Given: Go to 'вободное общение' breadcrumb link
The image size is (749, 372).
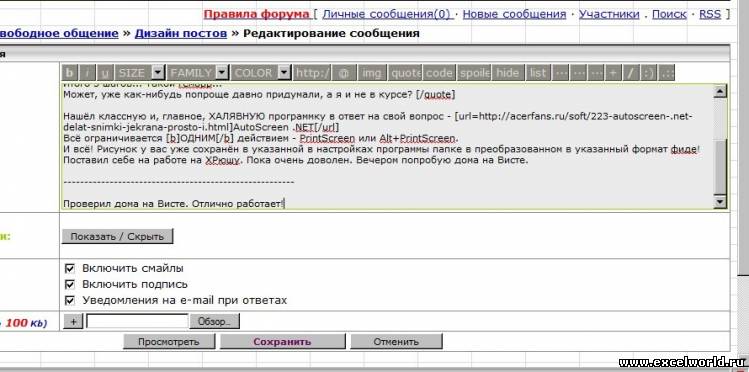Looking at the screenshot, I should pos(59,33).
